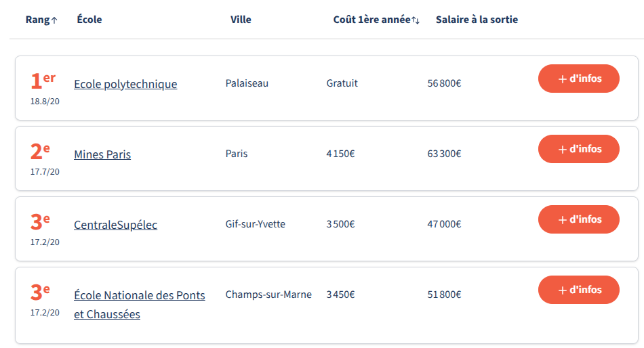644x348 pixels.
Task: Open the Ecole polytechnique link
Action: coord(125,84)
